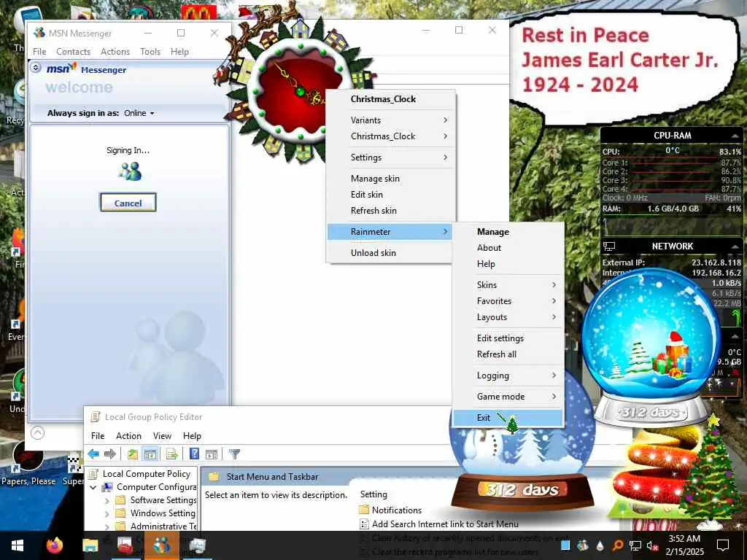The width and height of the screenshot is (747, 560).
Task: Choose Exit in Rainmeter submenu
Action: point(508,418)
